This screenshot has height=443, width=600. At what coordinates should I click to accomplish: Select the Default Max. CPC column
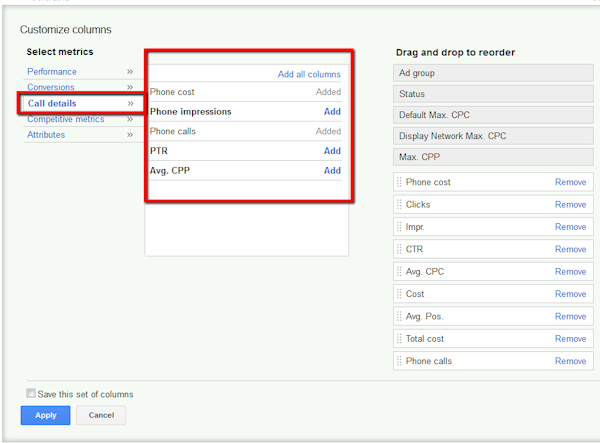493,115
